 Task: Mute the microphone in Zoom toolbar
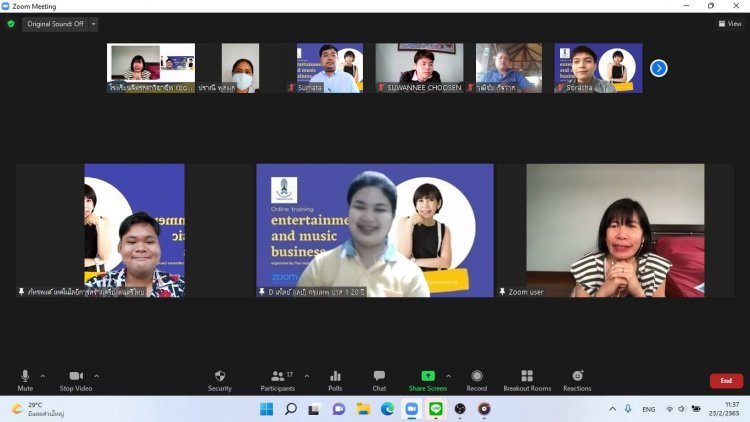pos(25,380)
